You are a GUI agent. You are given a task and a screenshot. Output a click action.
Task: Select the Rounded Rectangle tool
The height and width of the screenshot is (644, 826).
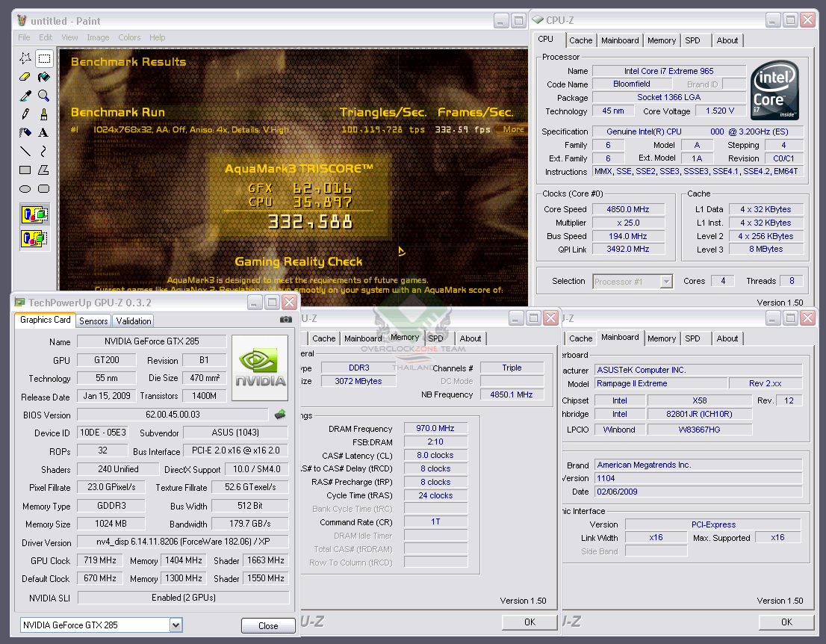pos(44,189)
